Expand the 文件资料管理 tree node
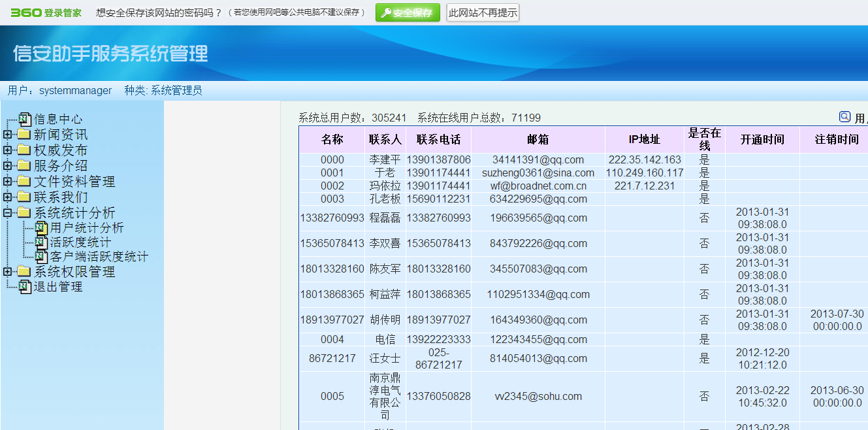The image size is (868, 430). tap(7, 182)
